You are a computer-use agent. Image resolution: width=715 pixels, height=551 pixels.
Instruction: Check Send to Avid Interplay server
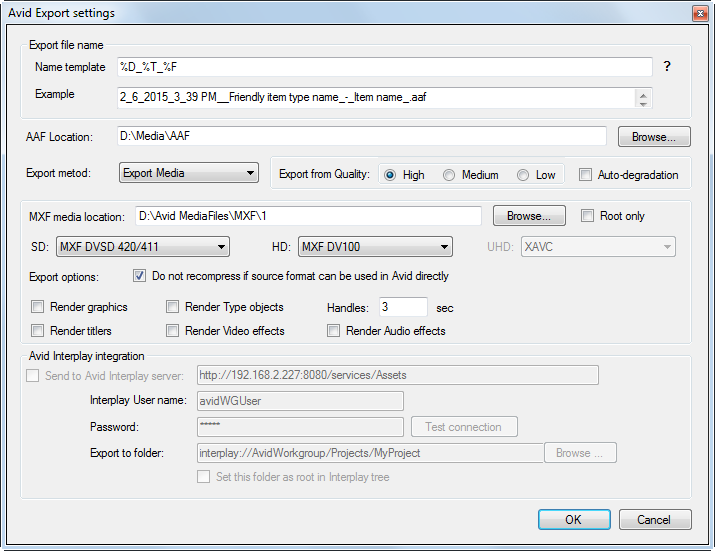tap(32, 375)
